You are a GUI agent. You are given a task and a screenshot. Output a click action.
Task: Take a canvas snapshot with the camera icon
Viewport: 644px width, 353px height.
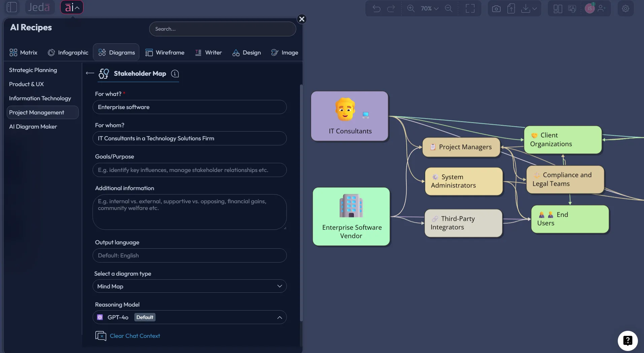click(496, 8)
